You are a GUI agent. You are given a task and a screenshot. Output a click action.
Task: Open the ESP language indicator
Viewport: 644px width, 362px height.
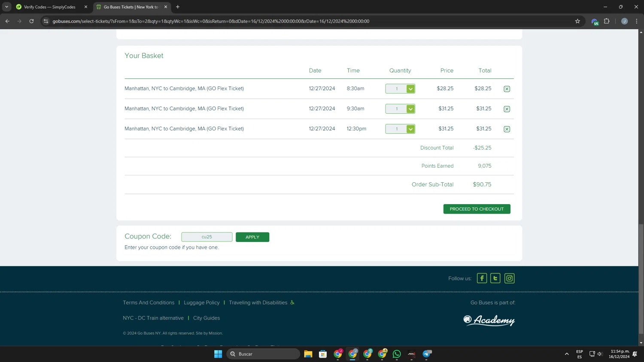(580, 354)
